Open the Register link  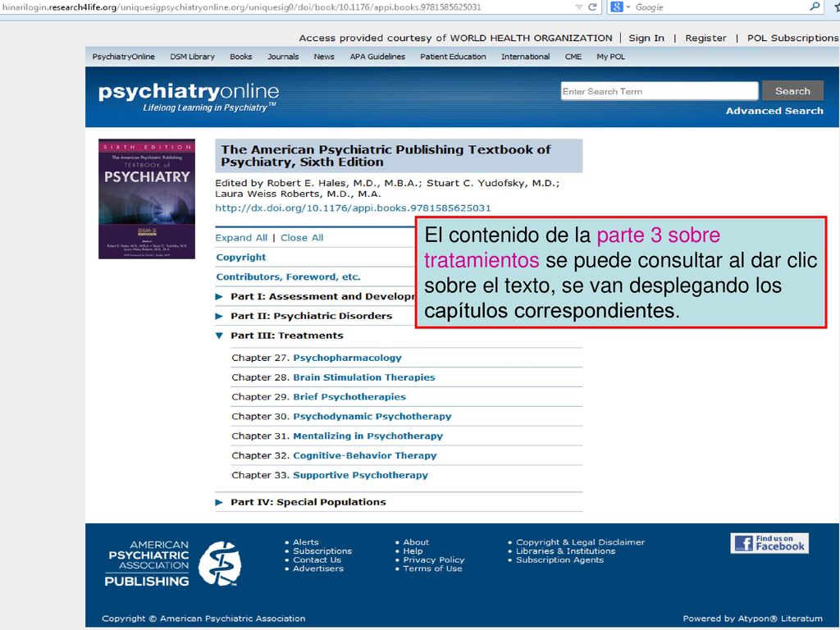coord(705,38)
